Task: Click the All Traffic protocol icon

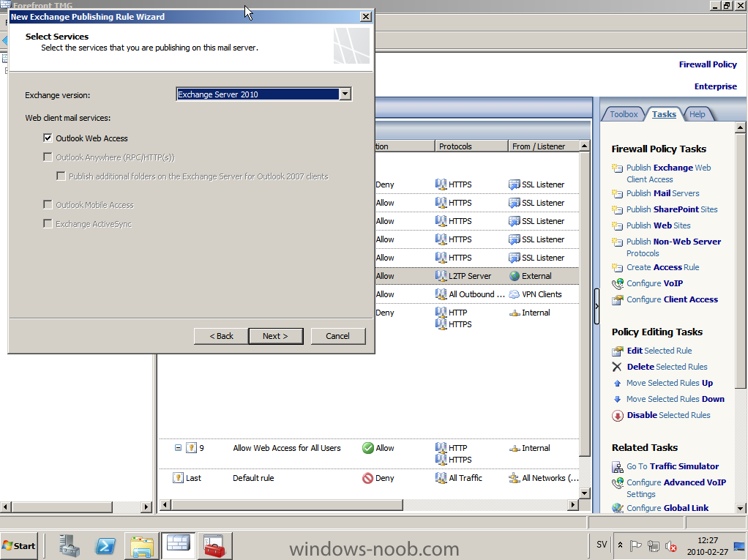Action: 441,477
